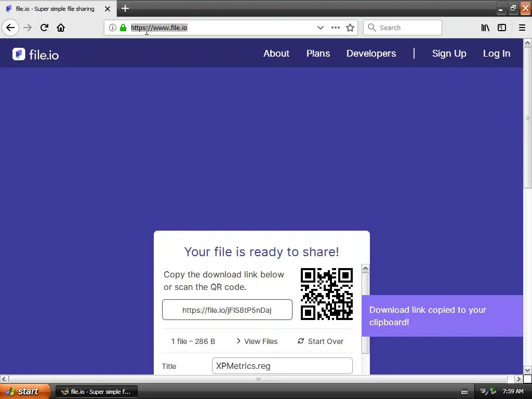Open the Library icon in toolbar
Image resolution: width=532 pixels, height=399 pixels.
click(485, 28)
